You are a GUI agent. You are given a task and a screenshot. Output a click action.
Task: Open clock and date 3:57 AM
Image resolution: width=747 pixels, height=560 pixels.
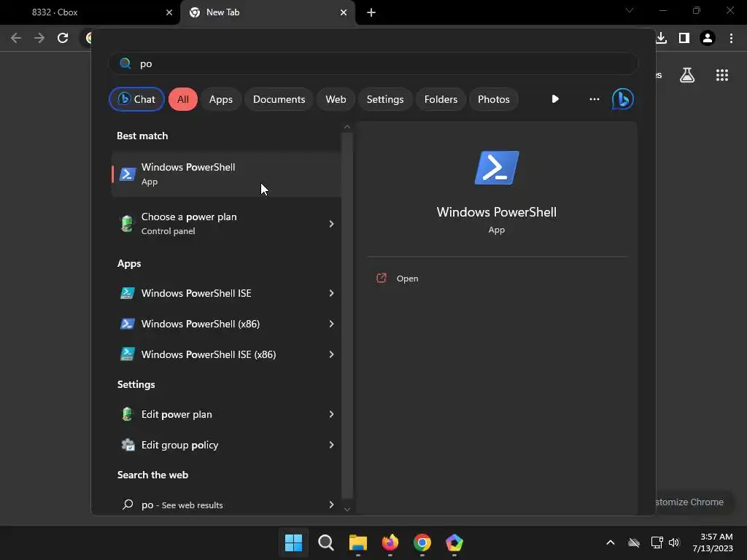click(713, 542)
